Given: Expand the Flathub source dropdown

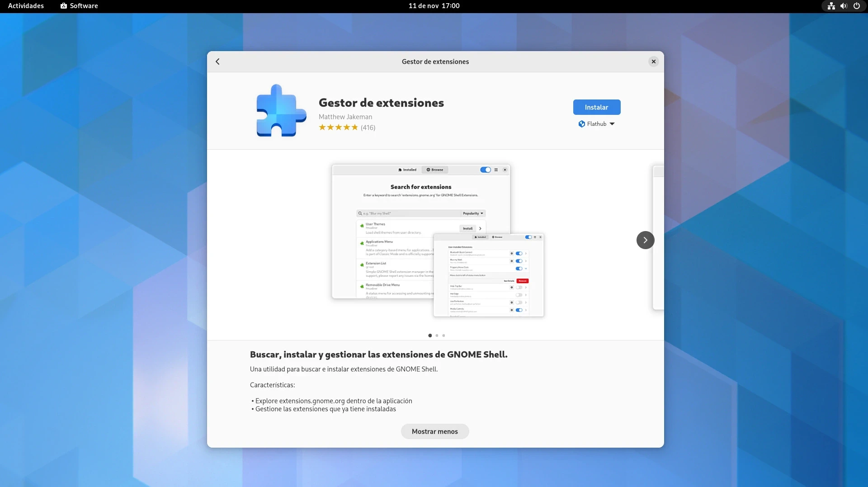Looking at the screenshot, I should (x=596, y=124).
